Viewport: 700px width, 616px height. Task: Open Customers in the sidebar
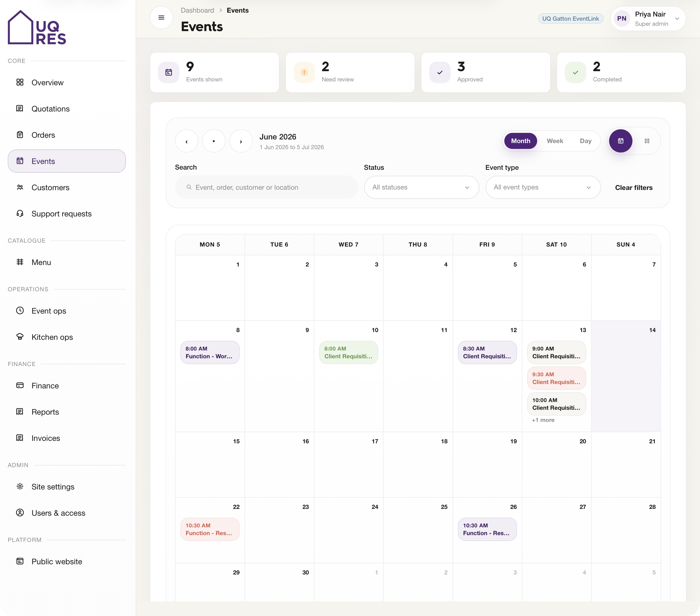(x=67, y=187)
